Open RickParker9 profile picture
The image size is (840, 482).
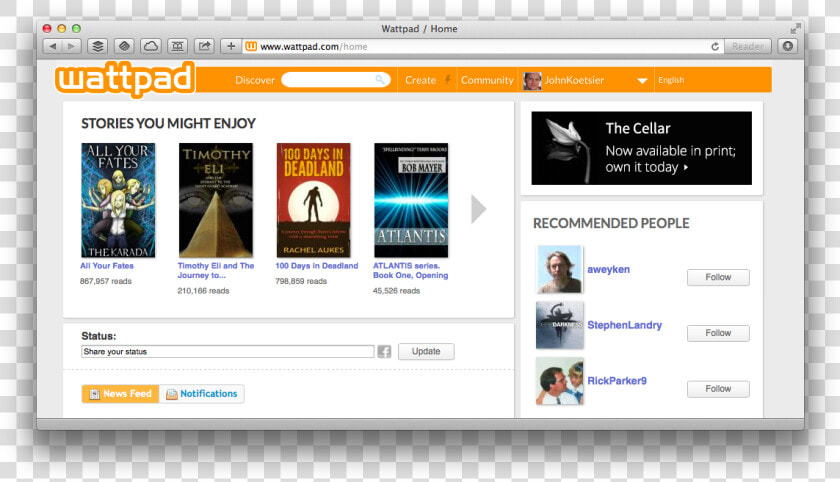point(559,381)
